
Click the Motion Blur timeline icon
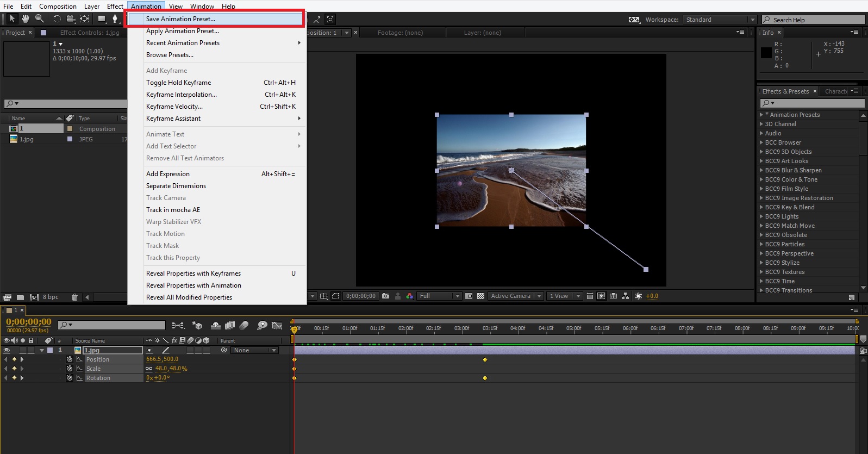click(x=244, y=325)
